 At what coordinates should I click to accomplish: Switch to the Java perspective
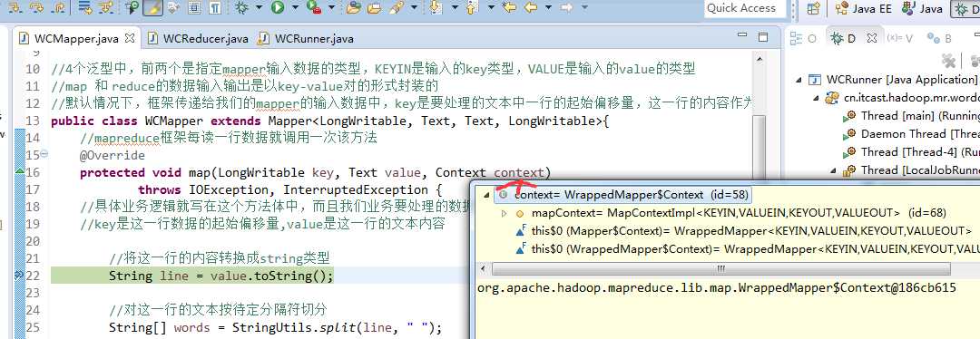(923, 8)
